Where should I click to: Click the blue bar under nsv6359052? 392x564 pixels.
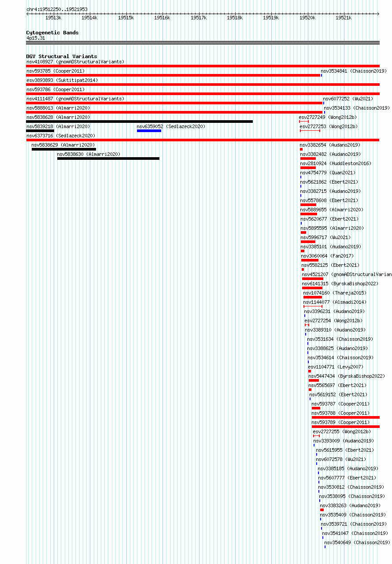pyautogui.click(x=149, y=131)
